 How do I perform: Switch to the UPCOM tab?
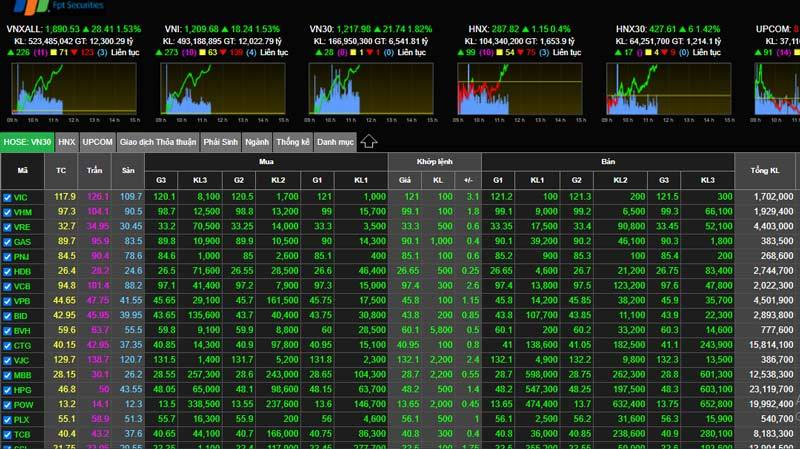tap(97, 142)
